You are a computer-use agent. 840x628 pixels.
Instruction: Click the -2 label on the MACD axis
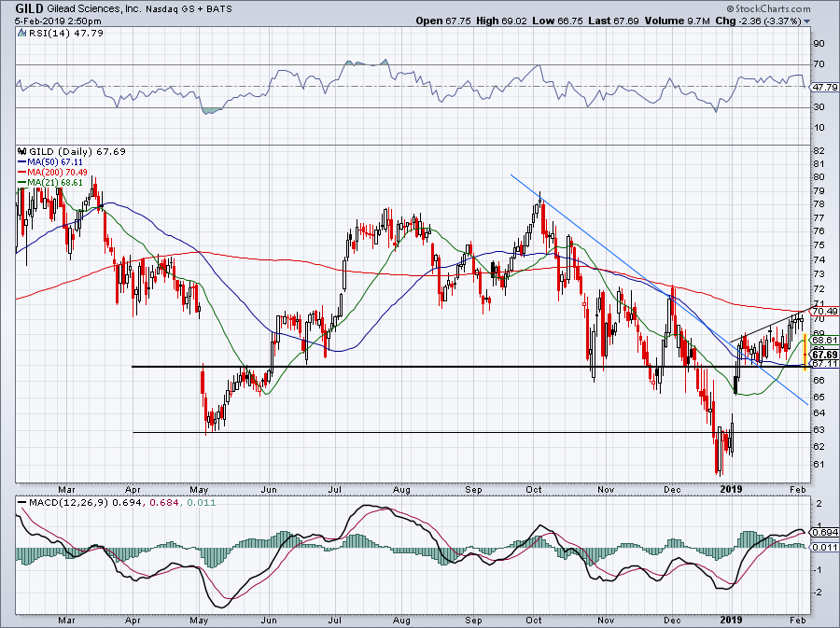point(818,593)
